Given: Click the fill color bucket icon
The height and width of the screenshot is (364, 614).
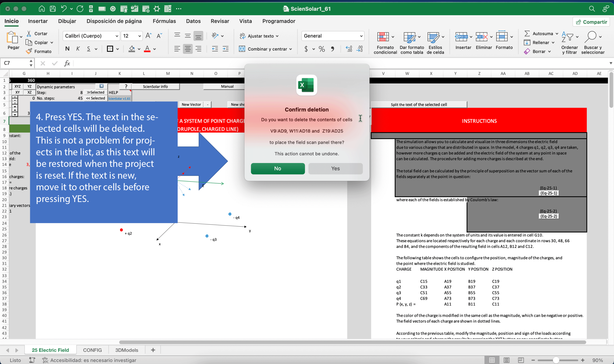Looking at the screenshot, I should 132,49.
